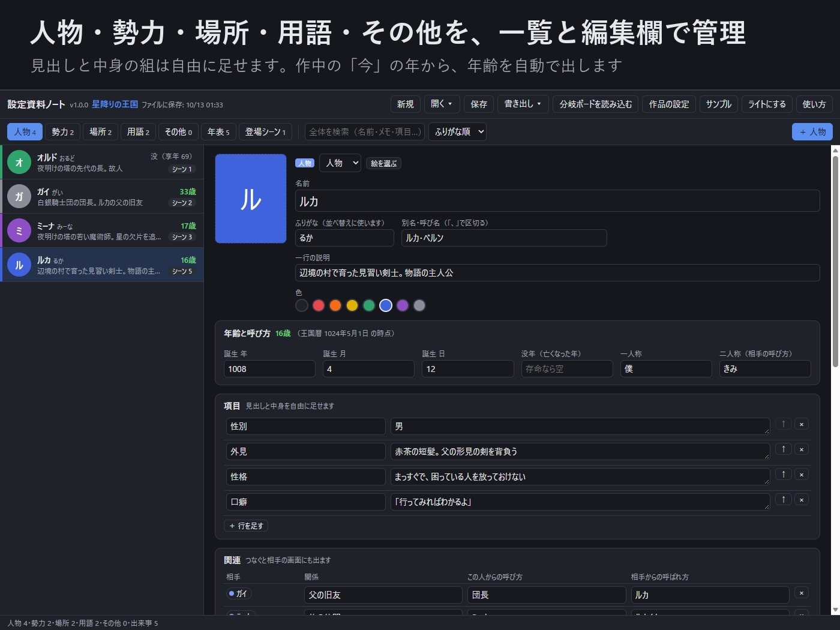Move the 外見 row up
Screen dimensions: 840x630
tap(783, 449)
